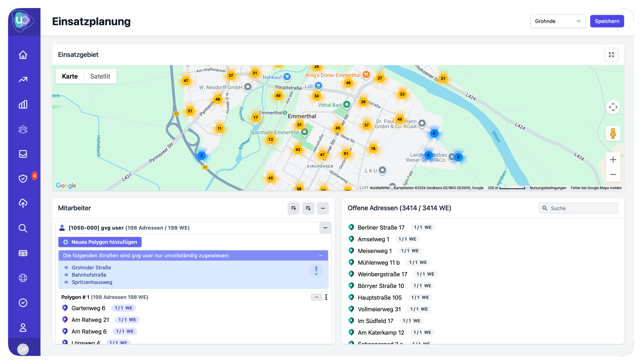
Task: Collapse the incomplete streets warning box
Action: (320, 255)
